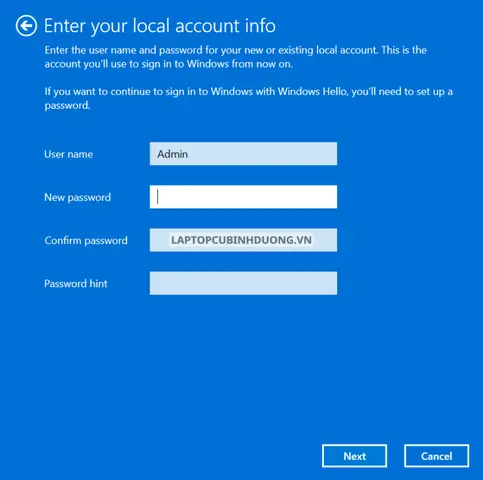Click the lone word "password." ending the paragraph
The image size is (483, 480).
(x=67, y=106)
